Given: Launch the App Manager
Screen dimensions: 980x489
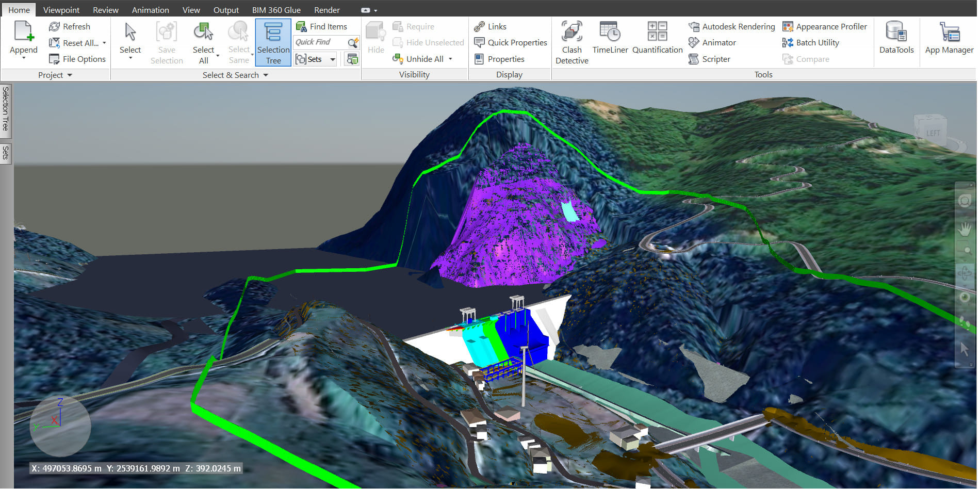Looking at the screenshot, I should [949, 38].
